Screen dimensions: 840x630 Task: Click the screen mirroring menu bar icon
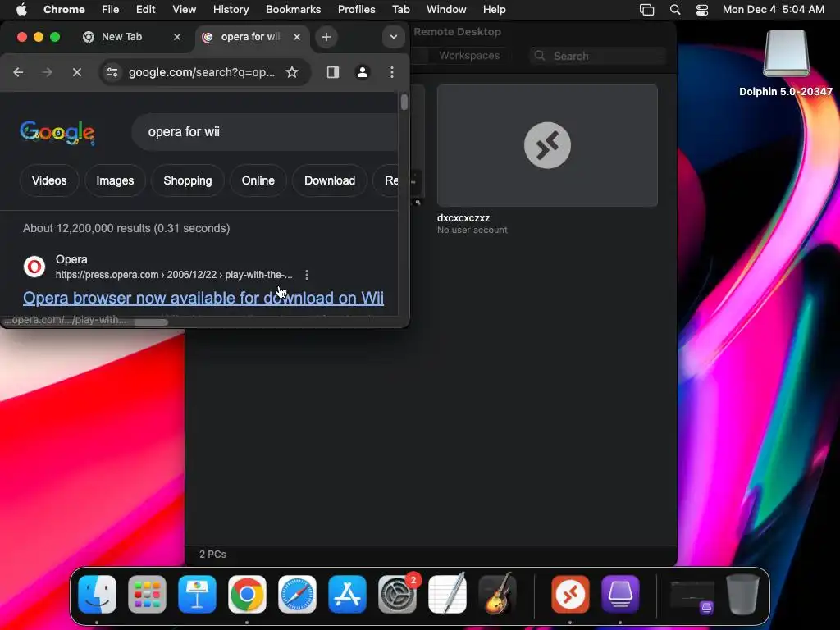(646, 10)
